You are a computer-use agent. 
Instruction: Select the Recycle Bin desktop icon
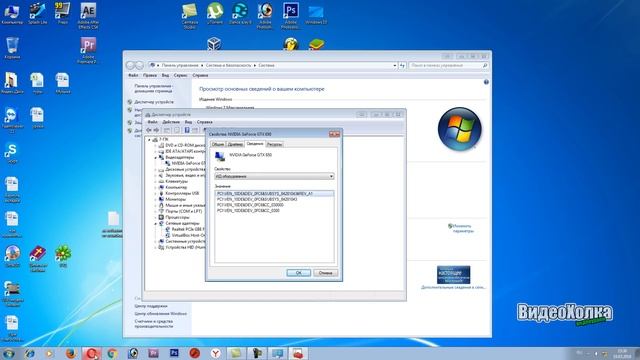click(x=12, y=48)
